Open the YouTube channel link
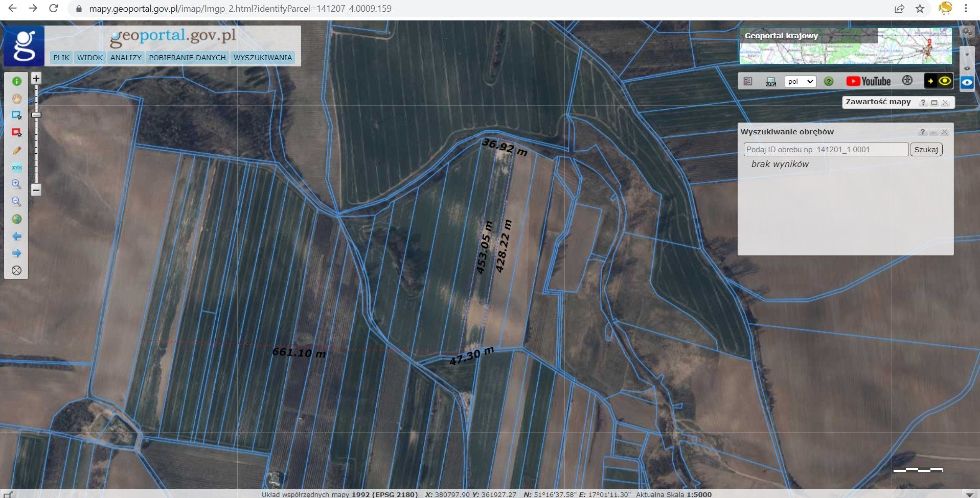 (x=868, y=81)
